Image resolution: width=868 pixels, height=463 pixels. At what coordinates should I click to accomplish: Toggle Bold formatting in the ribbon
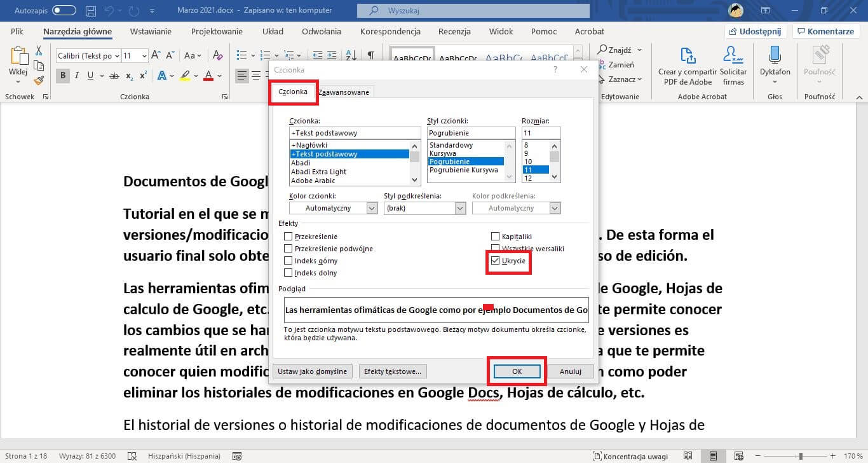pos(63,76)
